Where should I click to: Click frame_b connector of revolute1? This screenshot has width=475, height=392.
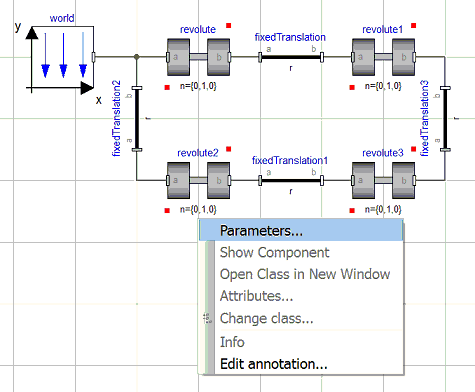414,57
